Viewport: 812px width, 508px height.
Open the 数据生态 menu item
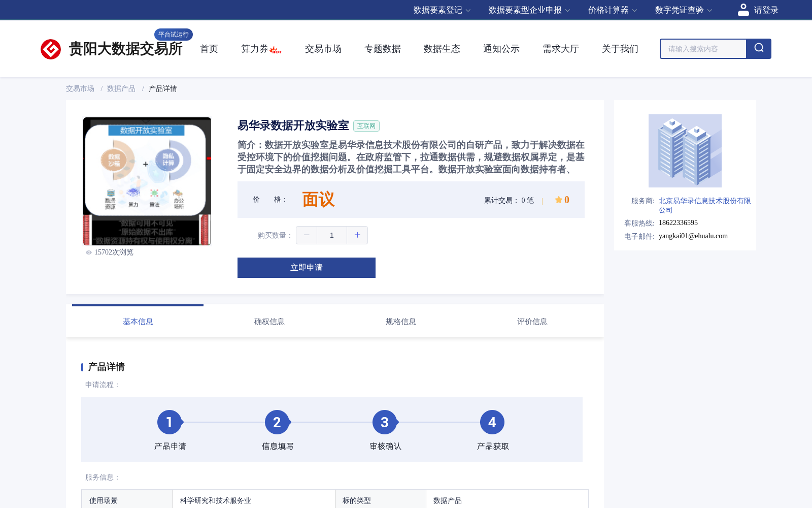pyautogui.click(x=442, y=49)
